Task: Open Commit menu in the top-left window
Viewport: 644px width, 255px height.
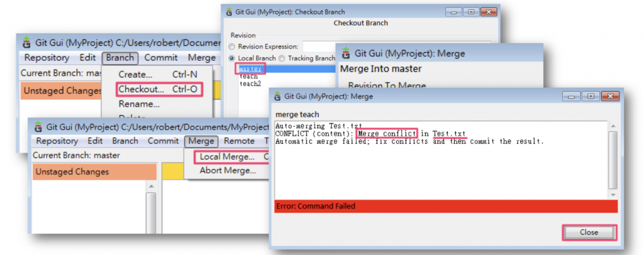Action: click(161, 58)
